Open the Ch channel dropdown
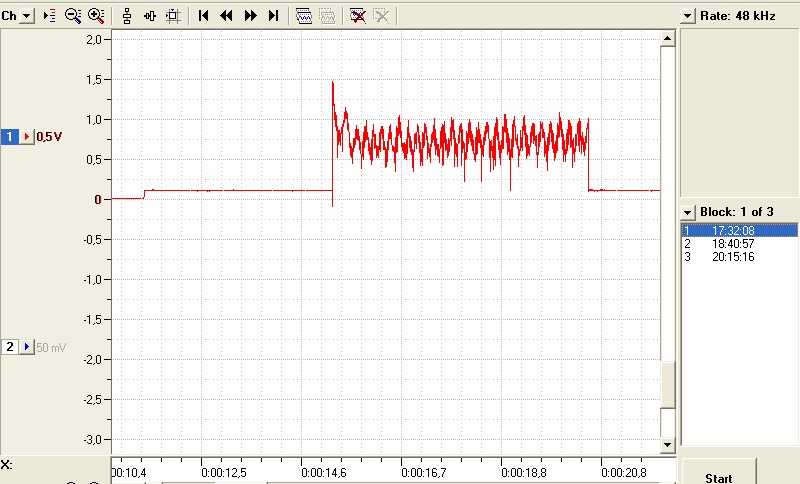This screenshot has height=484, width=800. click(x=27, y=16)
